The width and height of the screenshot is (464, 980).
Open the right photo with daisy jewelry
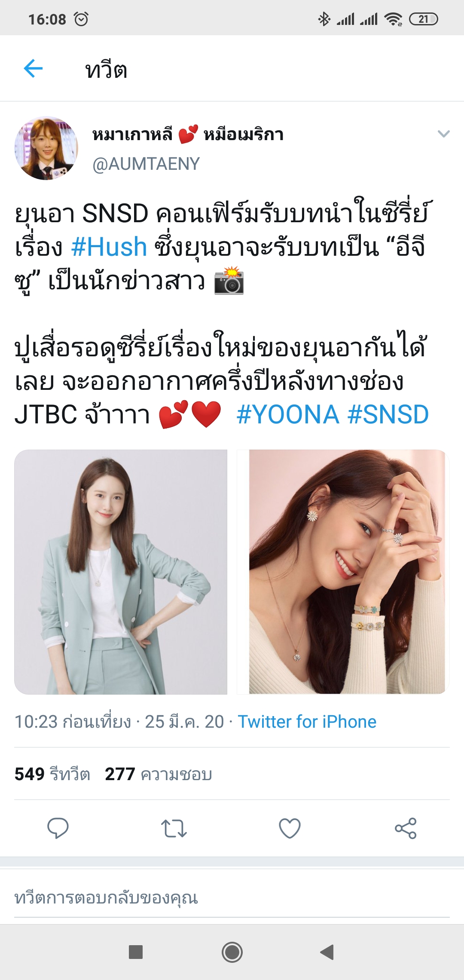click(343, 572)
